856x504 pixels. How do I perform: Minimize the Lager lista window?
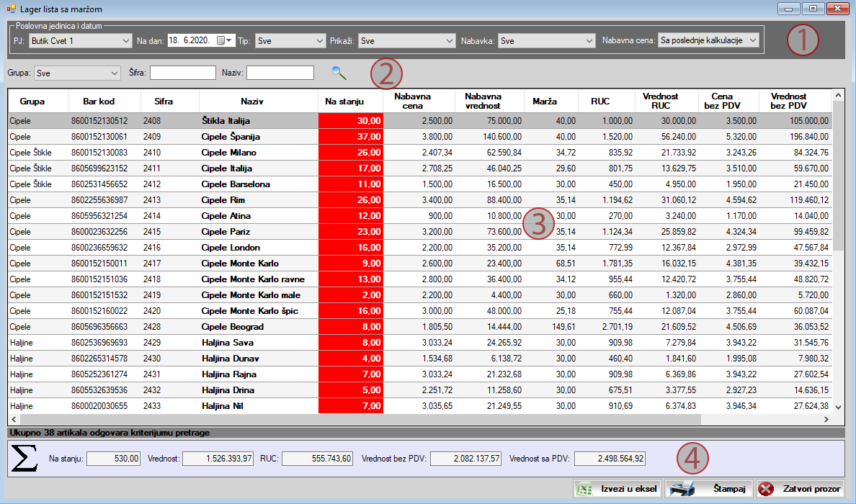(789, 9)
